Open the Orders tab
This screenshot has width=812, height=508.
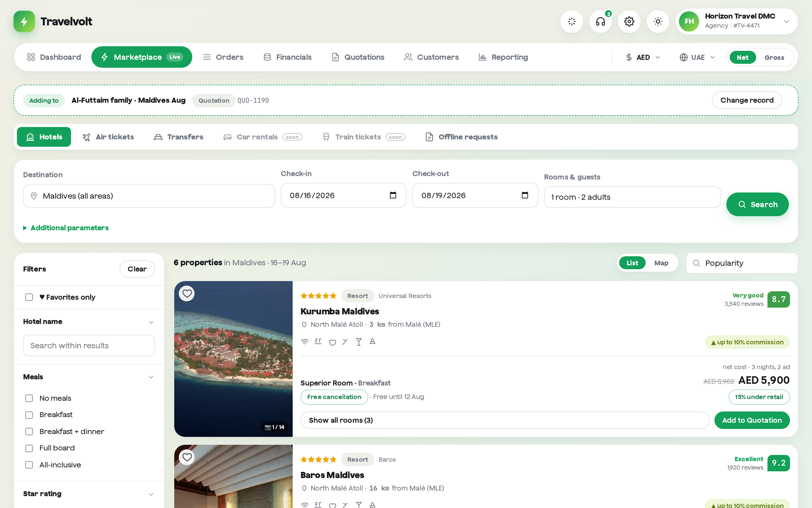click(x=223, y=57)
